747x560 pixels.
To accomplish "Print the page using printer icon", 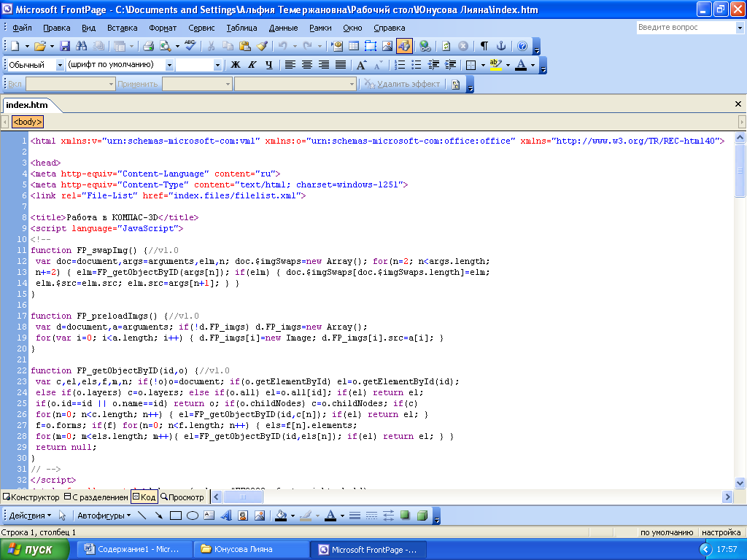I will [x=148, y=46].
